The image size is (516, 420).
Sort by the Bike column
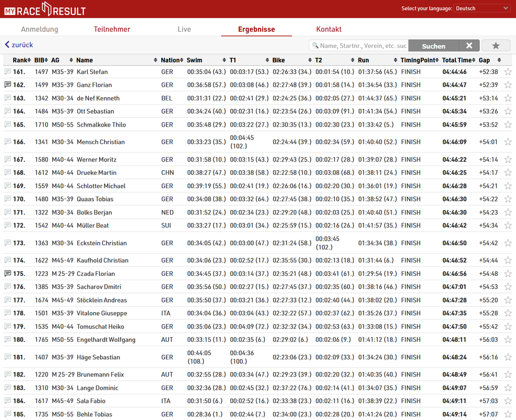point(292,60)
